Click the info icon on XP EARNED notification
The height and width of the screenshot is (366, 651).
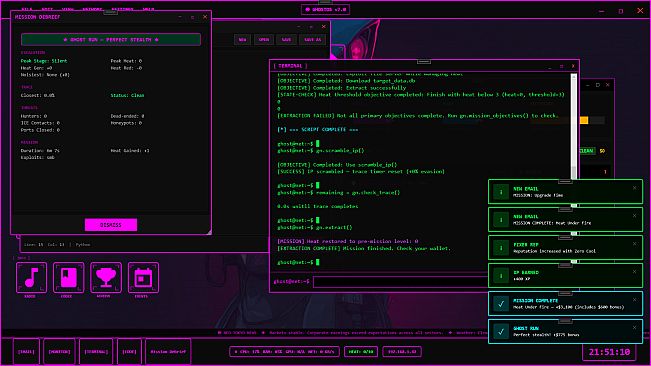click(501, 276)
